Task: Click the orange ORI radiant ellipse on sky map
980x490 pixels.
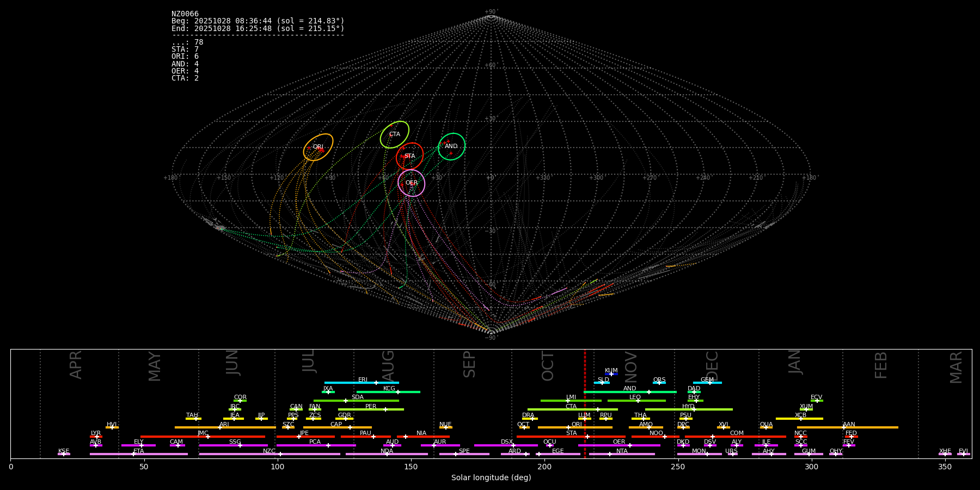Action: click(x=318, y=147)
